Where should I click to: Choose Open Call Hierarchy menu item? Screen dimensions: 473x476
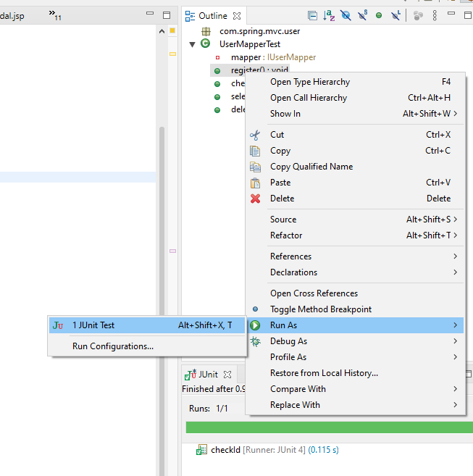click(x=355, y=98)
